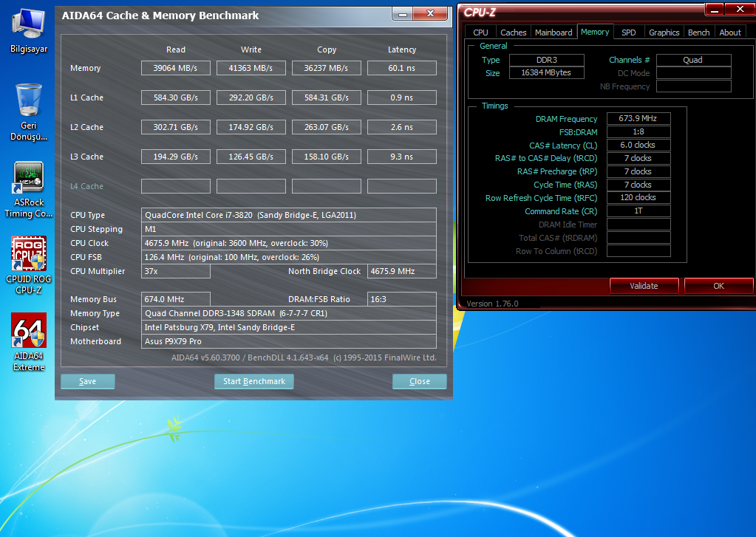
Task: Click L3 Cache Latency value 9.3 ns
Action: 401,157
